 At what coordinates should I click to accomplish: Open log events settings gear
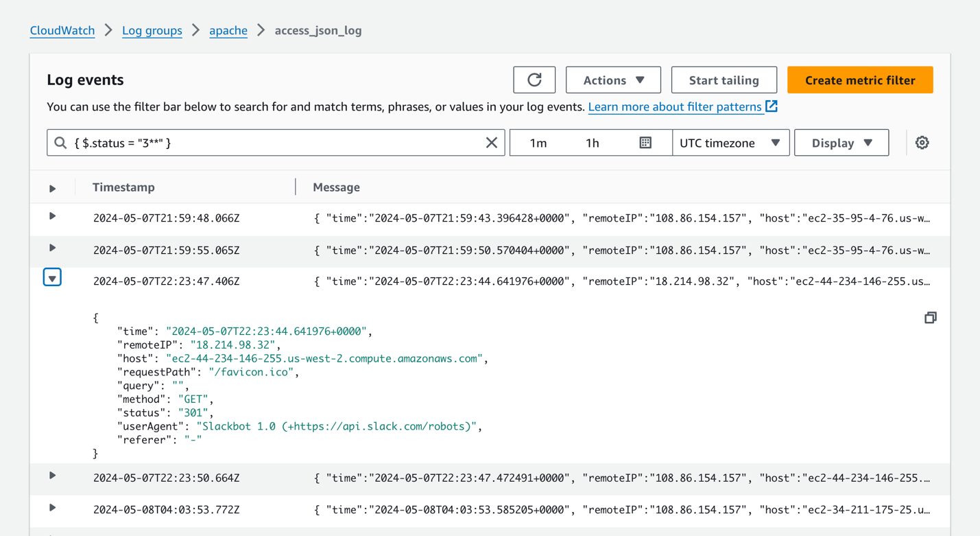(922, 143)
